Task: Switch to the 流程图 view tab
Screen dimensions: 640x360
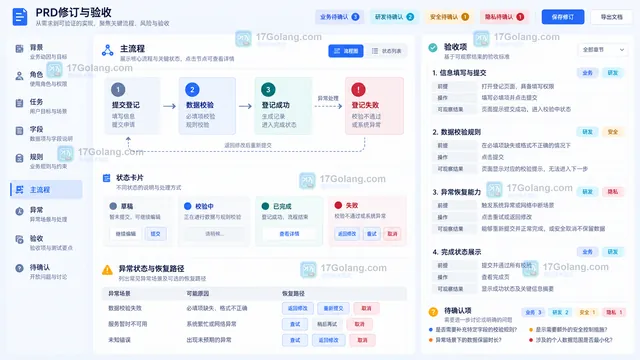Action: [346, 51]
